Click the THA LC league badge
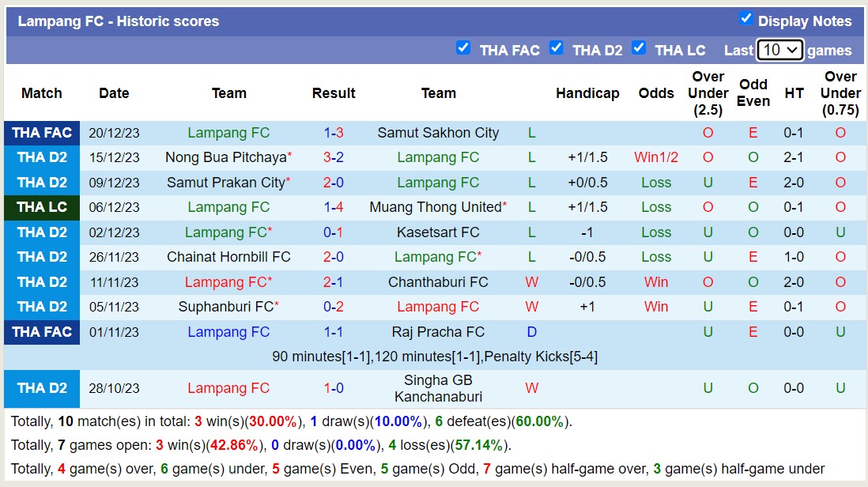 (41, 207)
